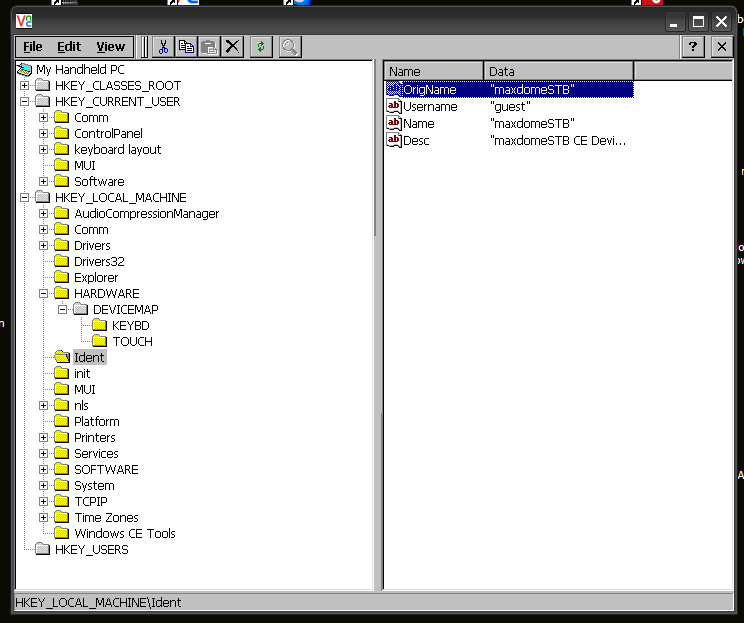This screenshot has width=744, height=623.
Task: Collapse the DEVICEMAP tree node
Action: coord(62,310)
